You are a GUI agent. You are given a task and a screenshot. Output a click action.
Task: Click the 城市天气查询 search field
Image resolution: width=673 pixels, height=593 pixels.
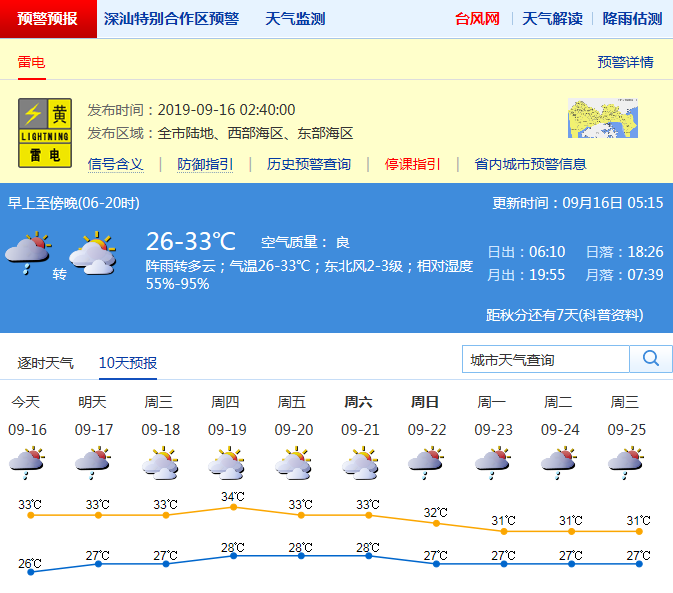click(546, 359)
